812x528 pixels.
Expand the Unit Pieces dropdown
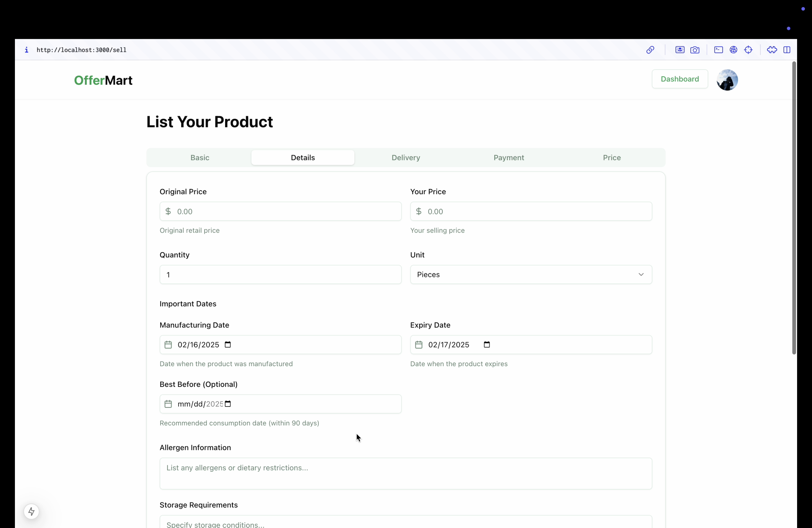(x=531, y=274)
